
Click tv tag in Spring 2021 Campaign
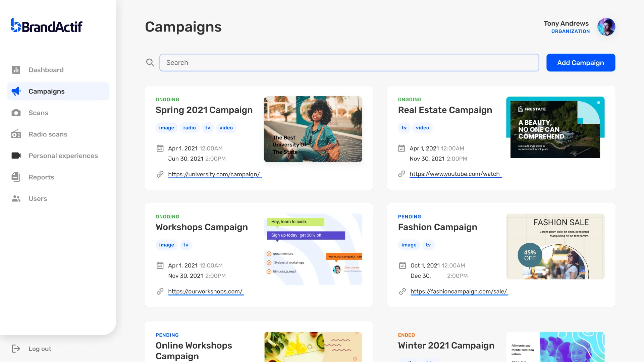point(208,128)
